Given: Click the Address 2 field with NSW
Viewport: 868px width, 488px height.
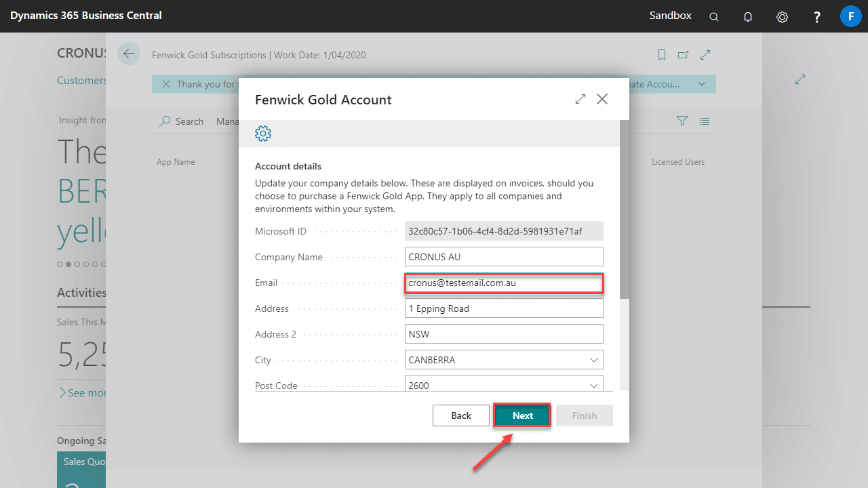Looking at the screenshot, I should click(504, 334).
